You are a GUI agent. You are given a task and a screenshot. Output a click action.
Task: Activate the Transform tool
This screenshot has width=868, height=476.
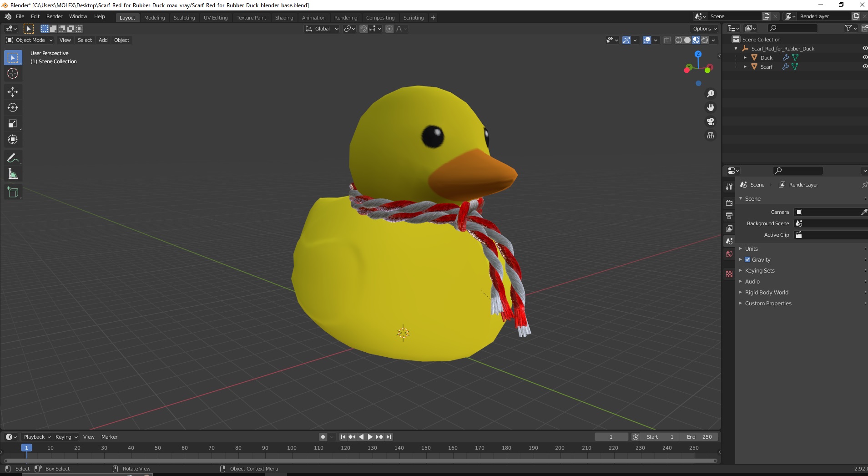13,139
